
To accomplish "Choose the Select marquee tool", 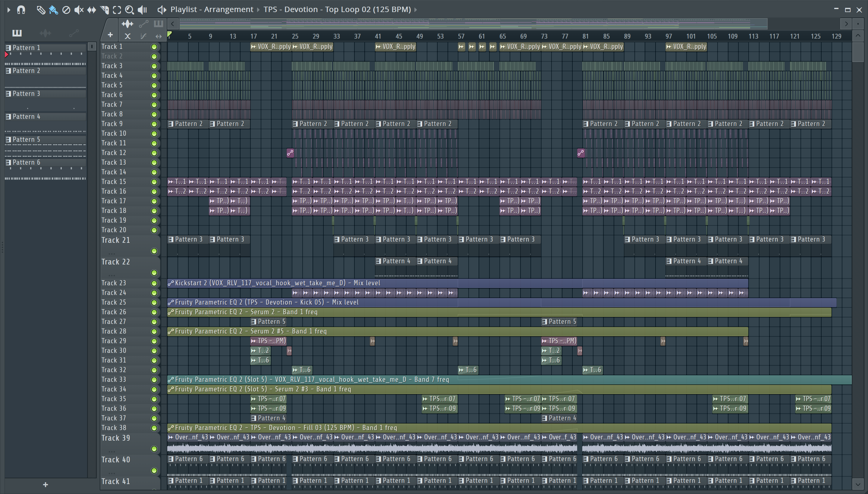I will click(x=117, y=10).
